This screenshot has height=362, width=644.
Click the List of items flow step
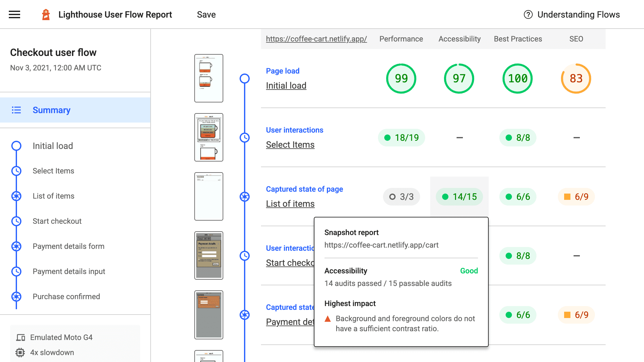pyautogui.click(x=53, y=196)
